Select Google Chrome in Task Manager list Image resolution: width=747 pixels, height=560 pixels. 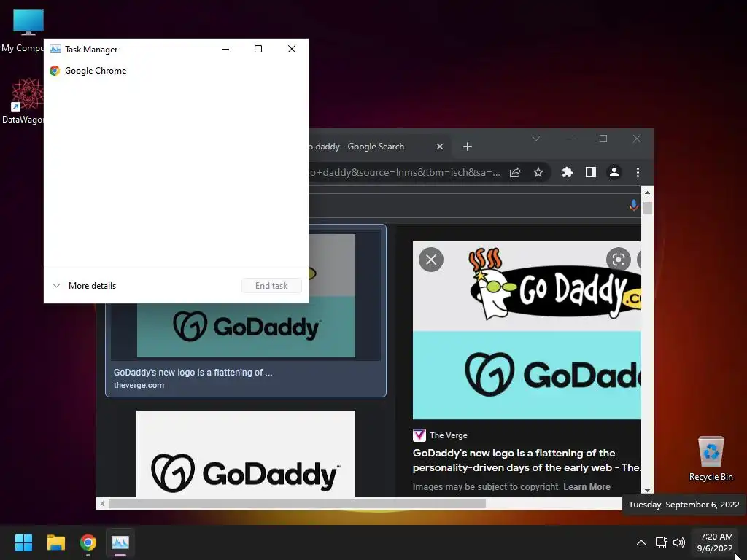[x=176, y=71]
